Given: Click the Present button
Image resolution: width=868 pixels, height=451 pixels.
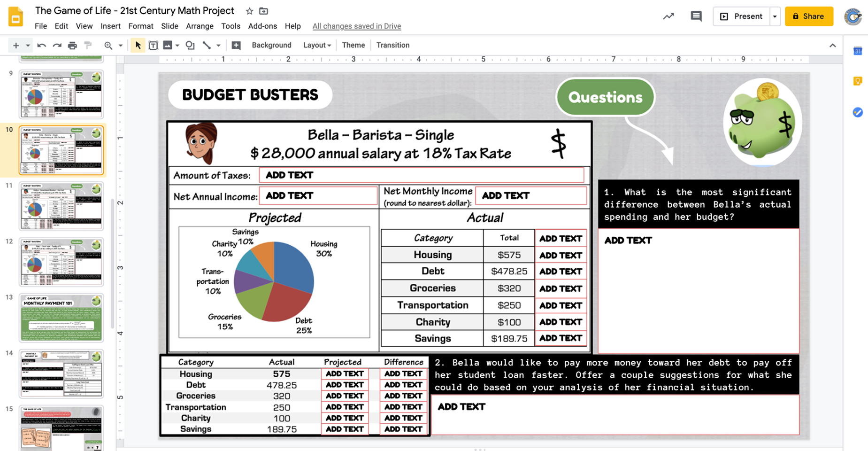Looking at the screenshot, I should point(741,16).
